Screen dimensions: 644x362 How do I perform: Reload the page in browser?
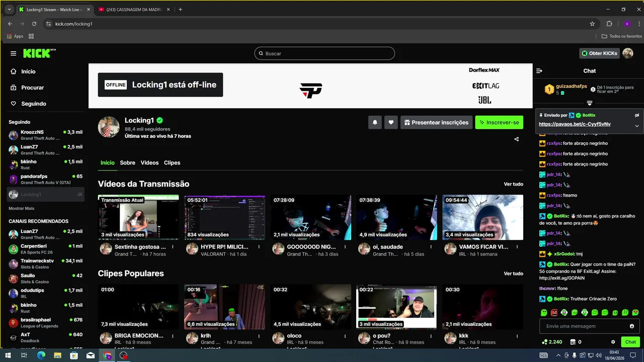coord(34,24)
